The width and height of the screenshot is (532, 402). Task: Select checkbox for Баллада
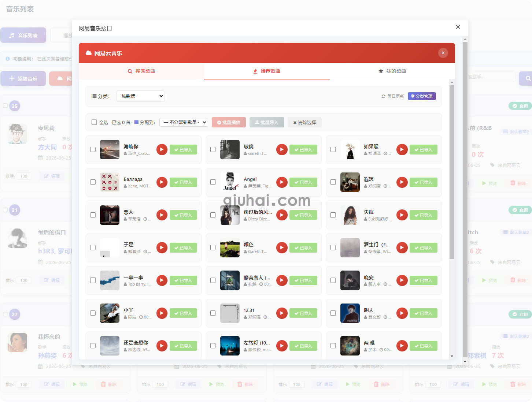click(x=93, y=182)
